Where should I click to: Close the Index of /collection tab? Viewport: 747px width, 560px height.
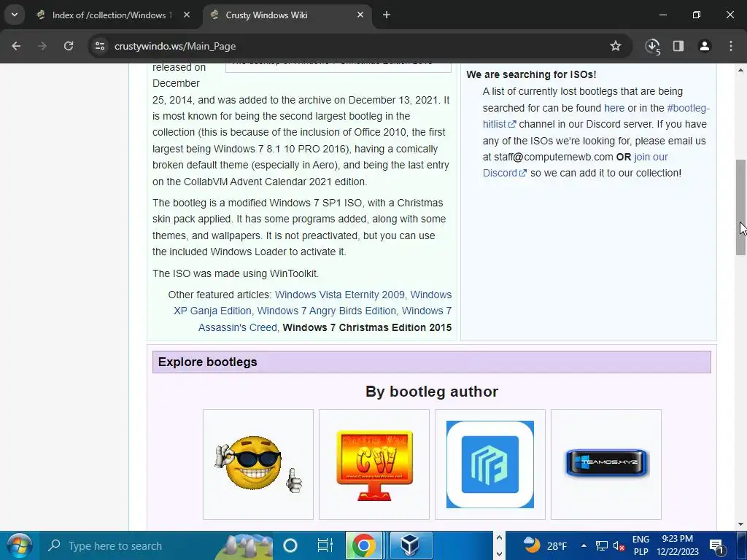[x=187, y=15]
